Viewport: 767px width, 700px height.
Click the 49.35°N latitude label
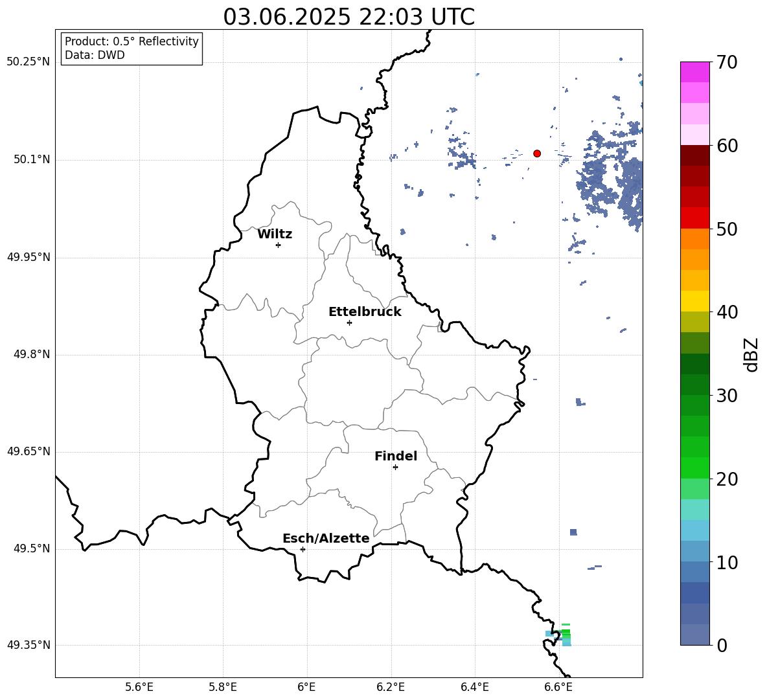click(x=29, y=645)
